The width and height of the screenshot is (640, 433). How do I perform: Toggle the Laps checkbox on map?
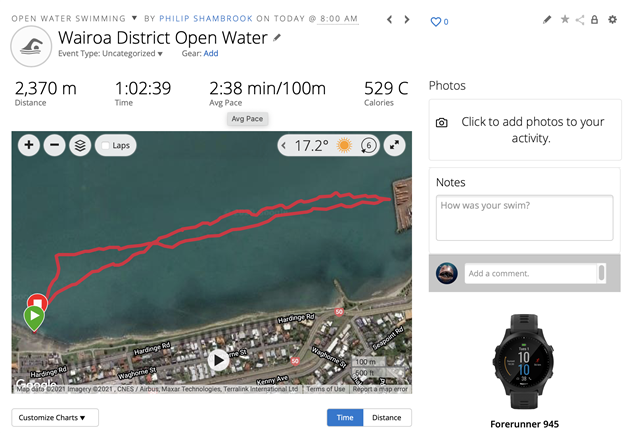pos(107,146)
